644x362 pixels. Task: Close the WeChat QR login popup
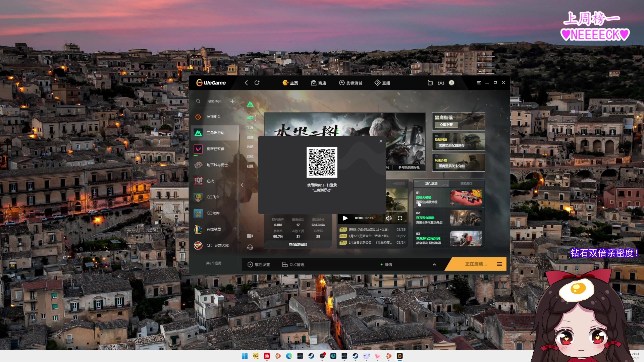pyautogui.click(x=381, y=141)
